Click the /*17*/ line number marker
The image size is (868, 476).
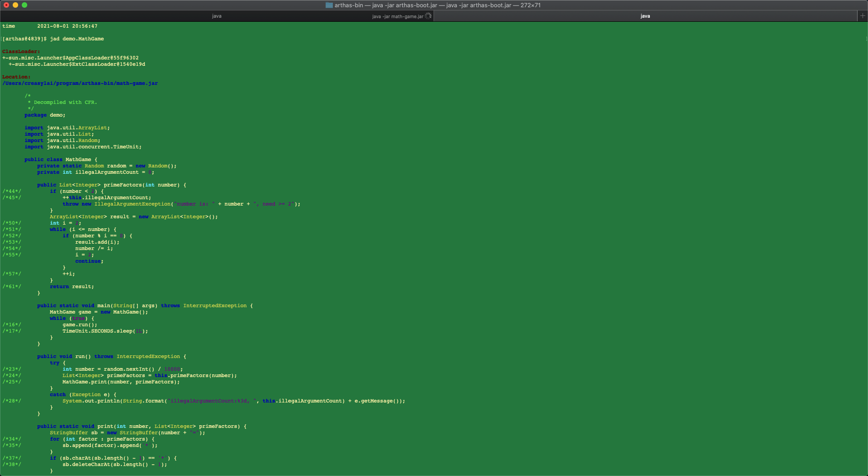point(12,331)
